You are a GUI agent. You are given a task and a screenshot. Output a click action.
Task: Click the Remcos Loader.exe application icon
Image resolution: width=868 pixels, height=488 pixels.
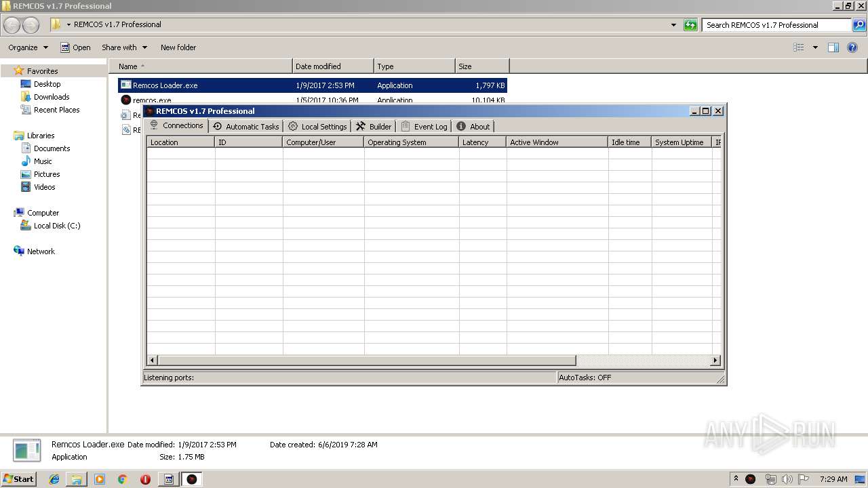[125, 85]
